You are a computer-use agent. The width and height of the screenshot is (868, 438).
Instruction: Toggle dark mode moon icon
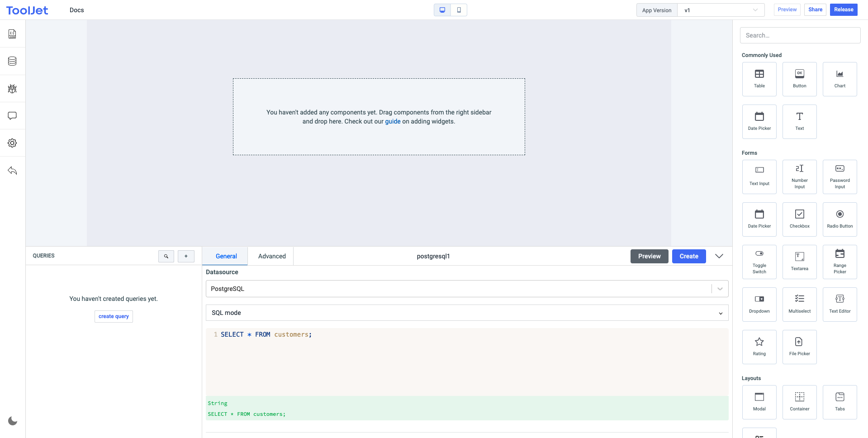13,421
